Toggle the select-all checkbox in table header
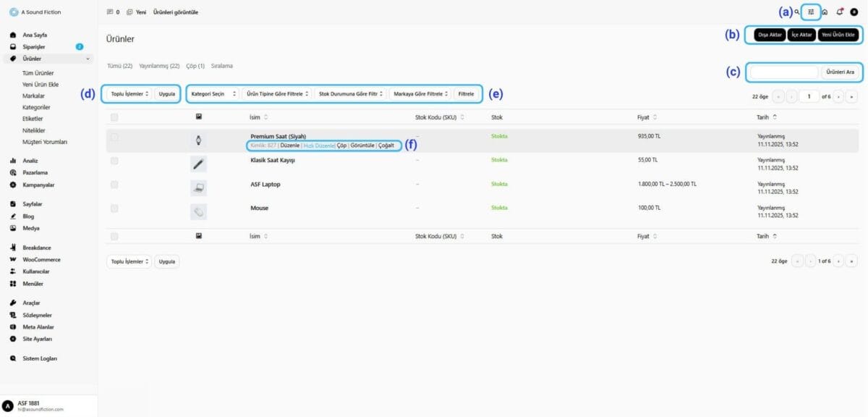Image resolution: width=868 pixels, height=417 pixels. click(x=114, y=117)
